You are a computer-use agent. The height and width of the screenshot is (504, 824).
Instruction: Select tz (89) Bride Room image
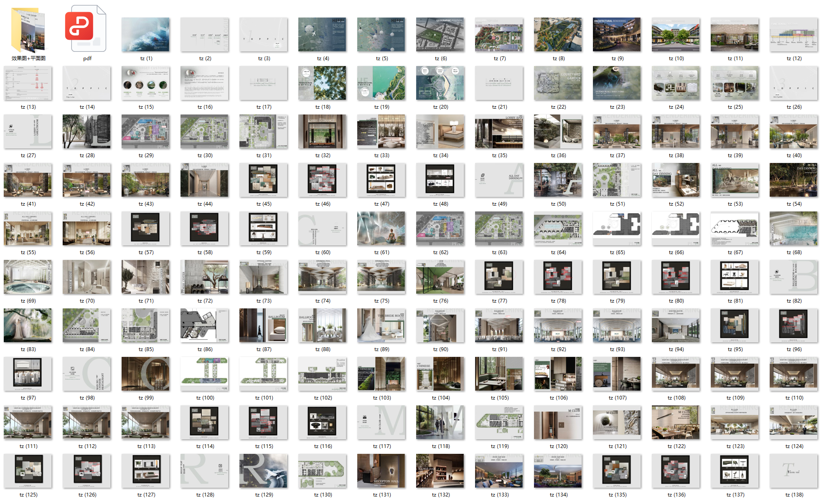pyautogui.click(x=381, y=325)
